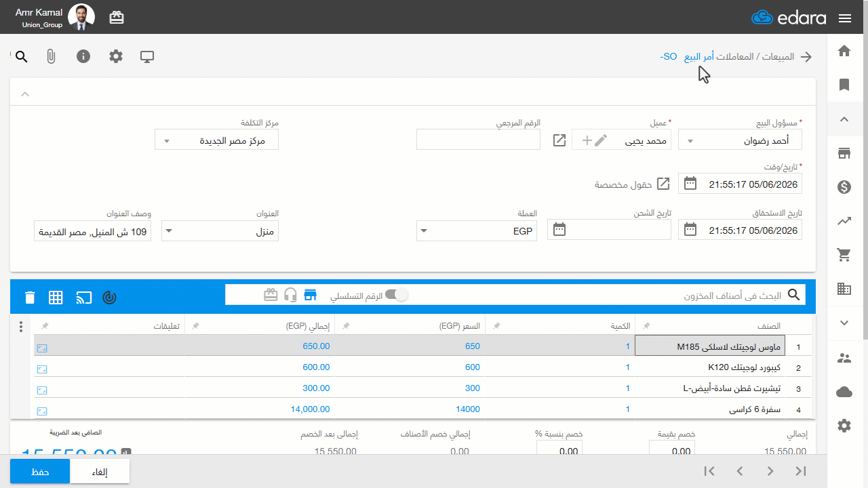Toggle the الرقم التسلسلي serial number switch

click(397, 295)
